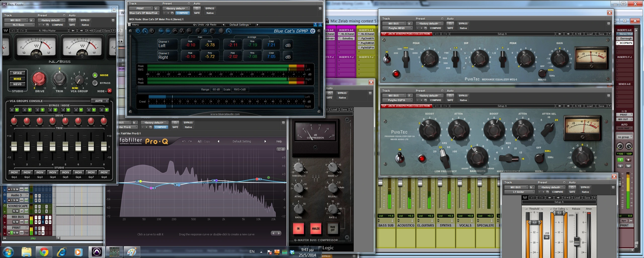Click Save in L1 limiter toolbar
This screenshot has height=258, width=644.
587,198
